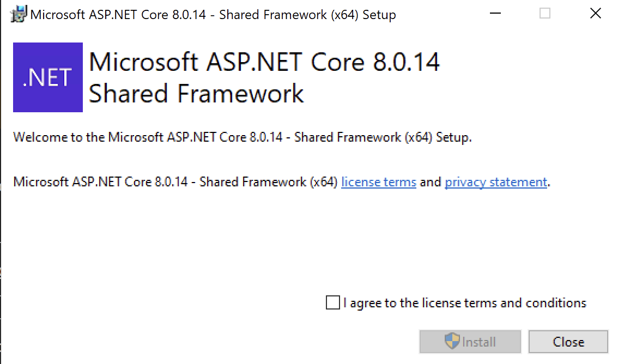Close the window with title bar X

596,14
